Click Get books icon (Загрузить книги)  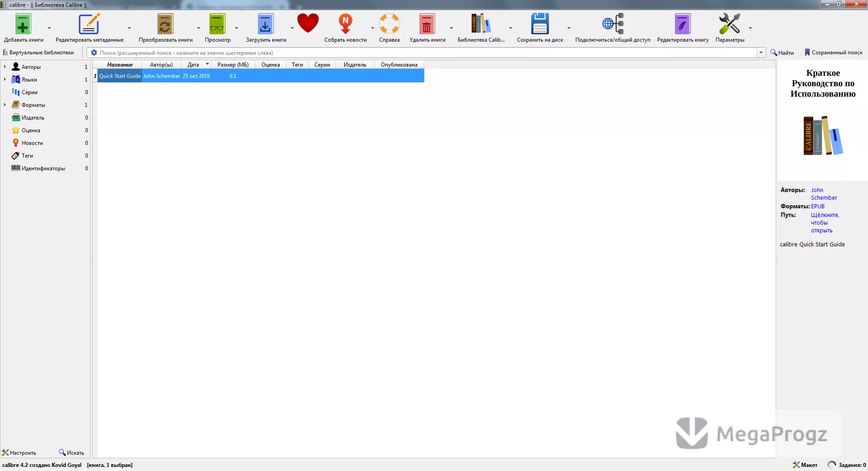(265, 24)
